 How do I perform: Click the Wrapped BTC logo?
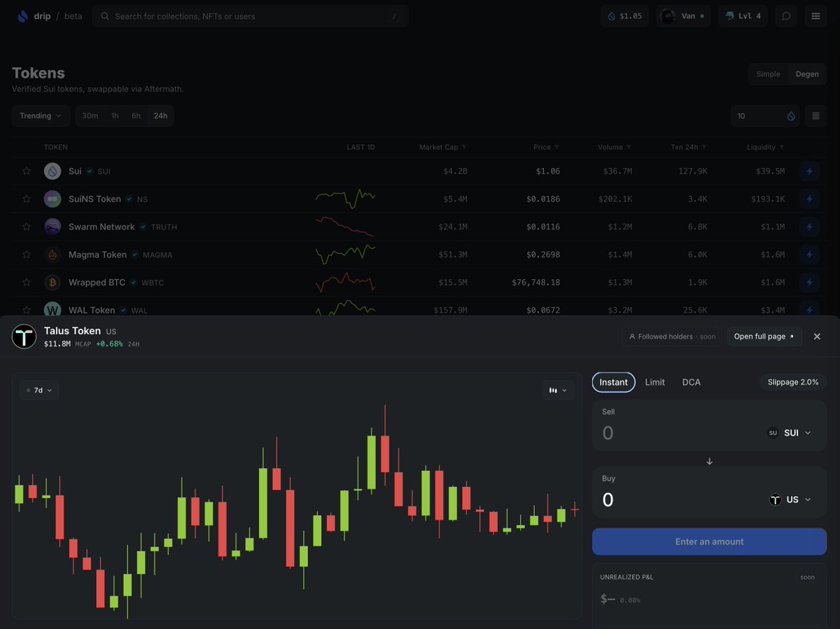(x=52, y=283)
